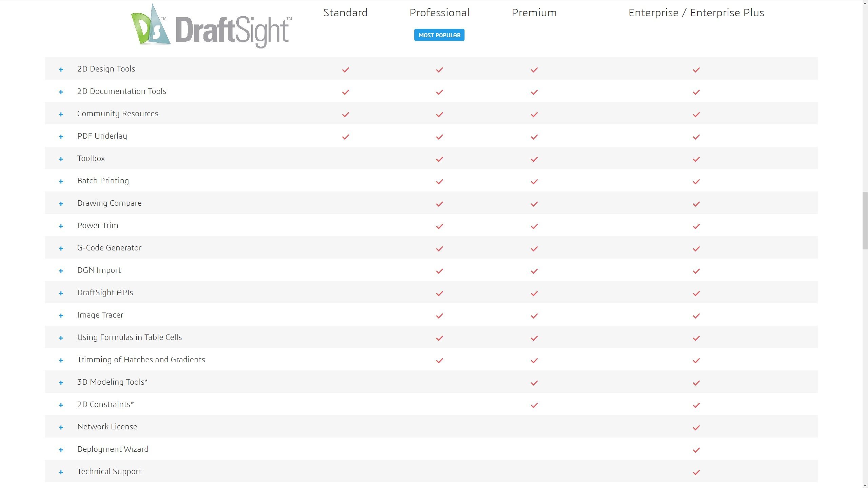
Task: Click Using Formulas in Table Cells label
Action: 130,338
